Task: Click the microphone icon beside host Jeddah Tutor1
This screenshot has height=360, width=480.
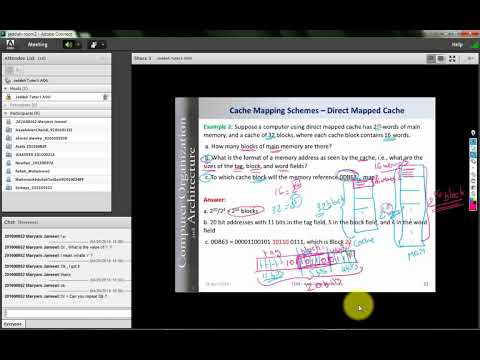Action: (105, 97)
